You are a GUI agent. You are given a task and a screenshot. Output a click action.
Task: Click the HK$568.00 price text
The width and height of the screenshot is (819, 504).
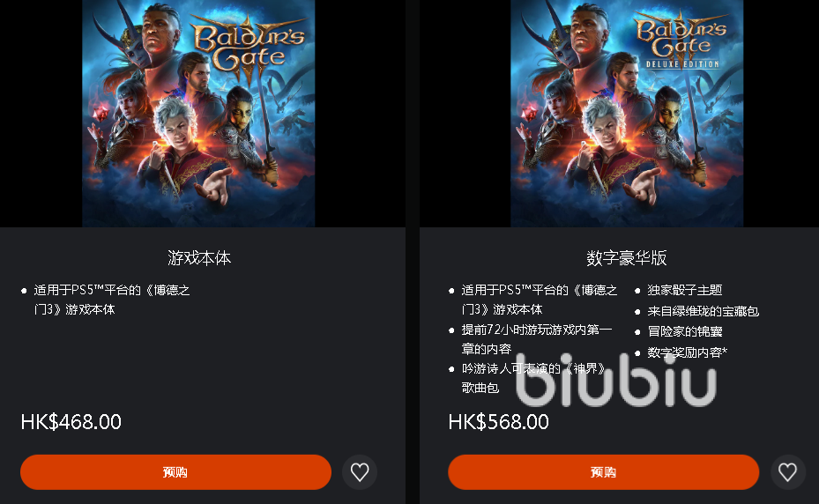point(499,422)
